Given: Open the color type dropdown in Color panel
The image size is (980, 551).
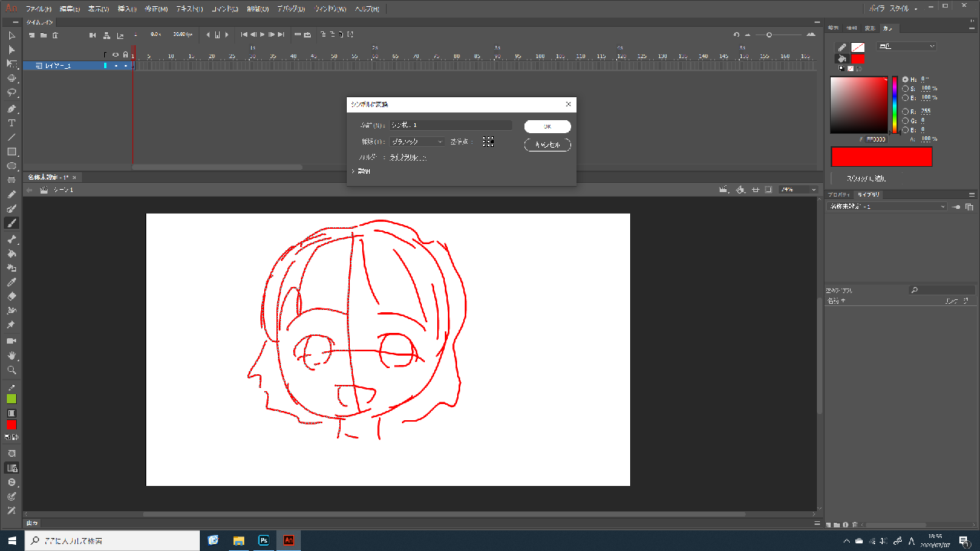Looking at the screenshot, I should 906,47.
